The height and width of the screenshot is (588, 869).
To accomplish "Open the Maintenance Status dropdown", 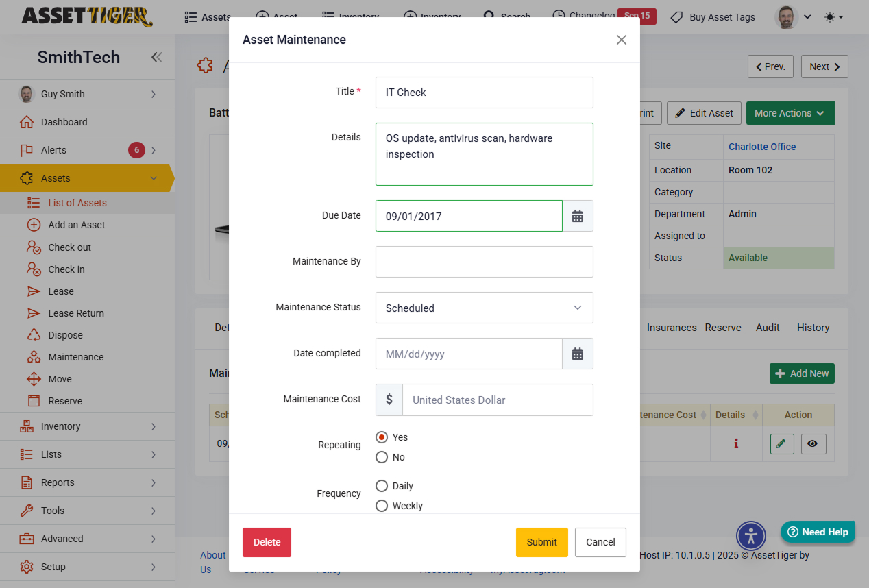I will tap(484, 308).
